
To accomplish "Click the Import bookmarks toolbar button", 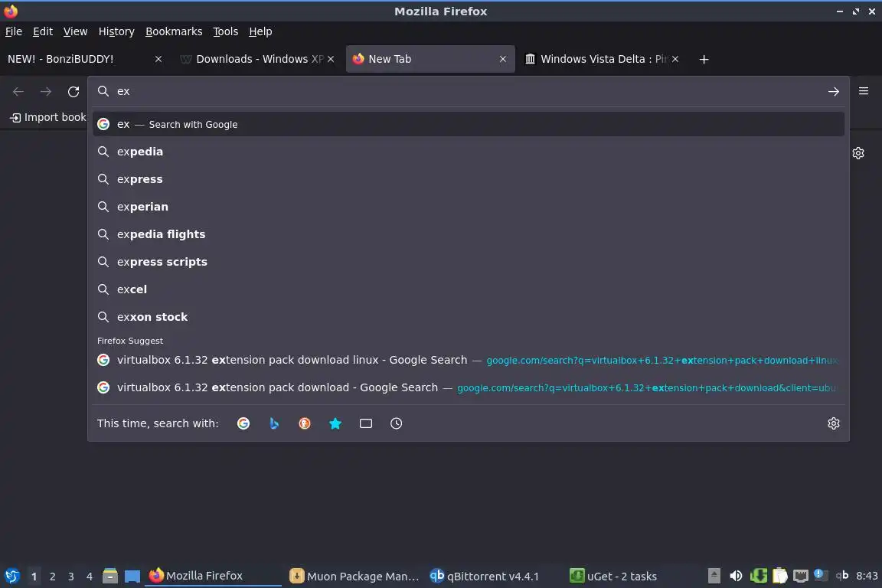I will [48, 118].
